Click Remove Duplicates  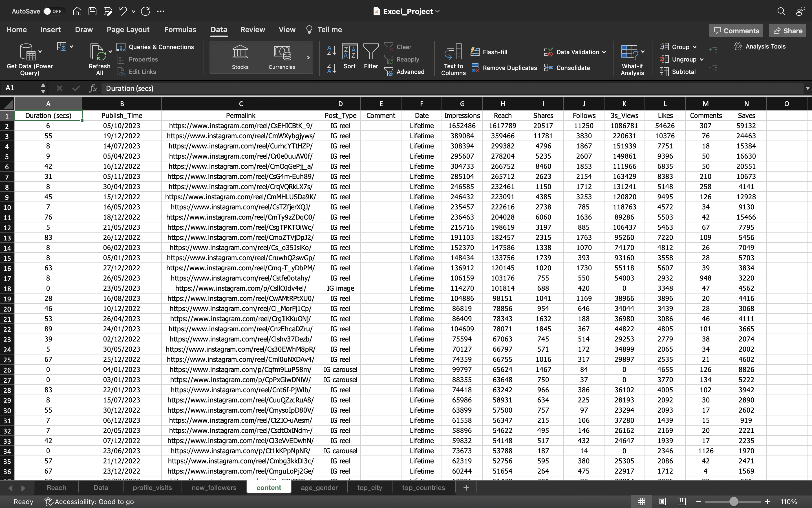(x=504, y=68)
